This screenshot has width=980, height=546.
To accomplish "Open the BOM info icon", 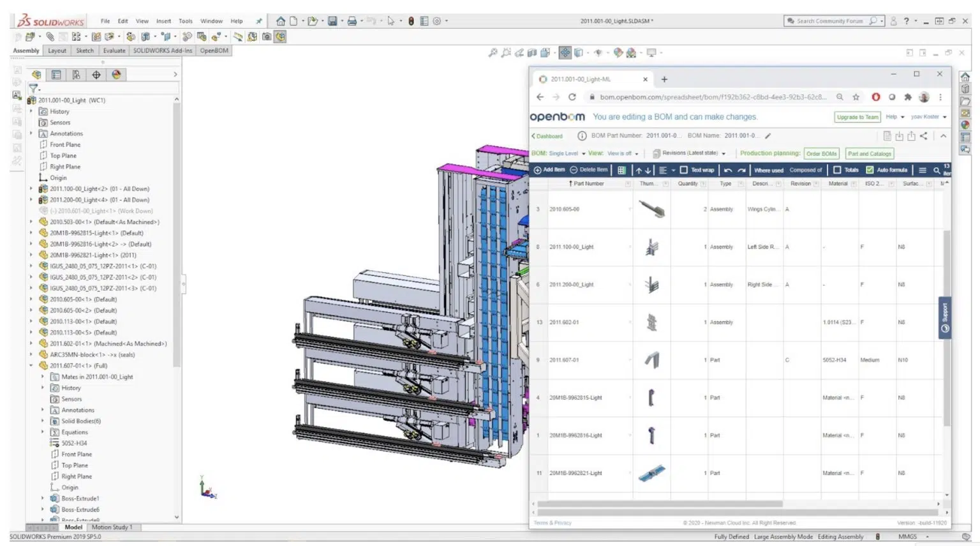I will 581,136.
